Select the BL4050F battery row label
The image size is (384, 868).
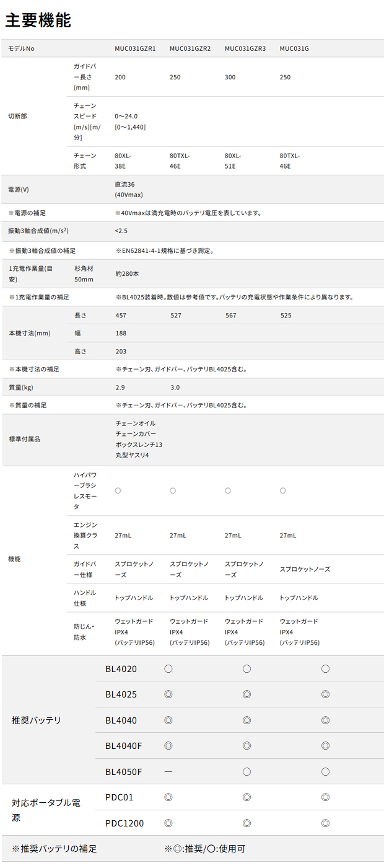click(124, 771)
